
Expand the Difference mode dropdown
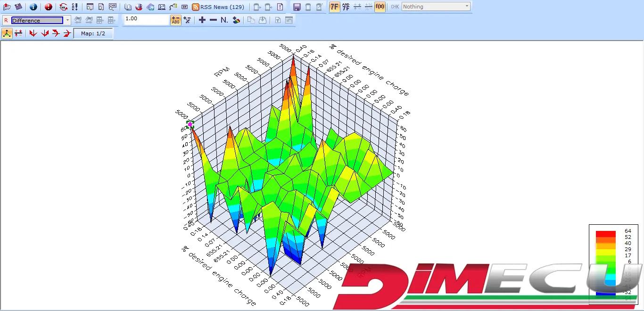[x=68, y=20]
